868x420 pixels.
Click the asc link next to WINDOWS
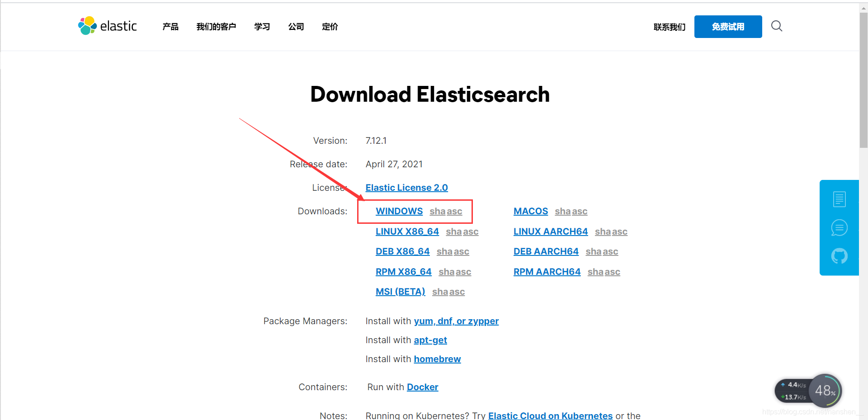[x=455, y=211]
